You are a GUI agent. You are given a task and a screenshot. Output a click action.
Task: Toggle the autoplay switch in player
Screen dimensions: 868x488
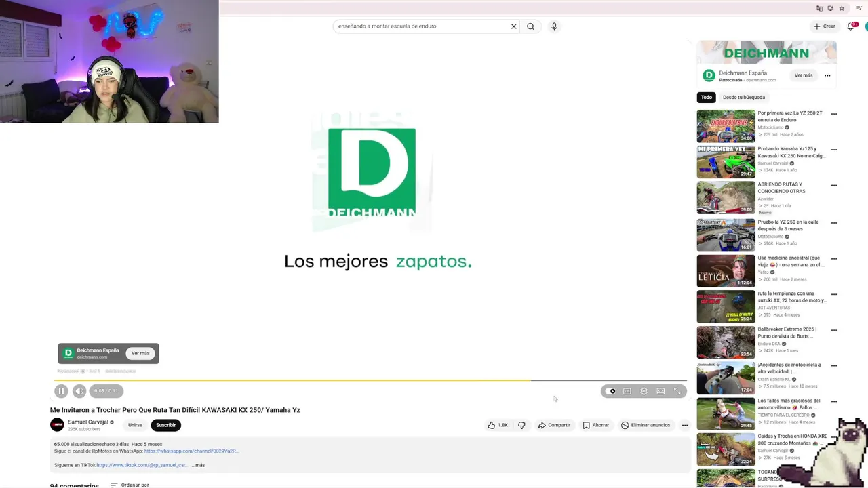point(612,391)
